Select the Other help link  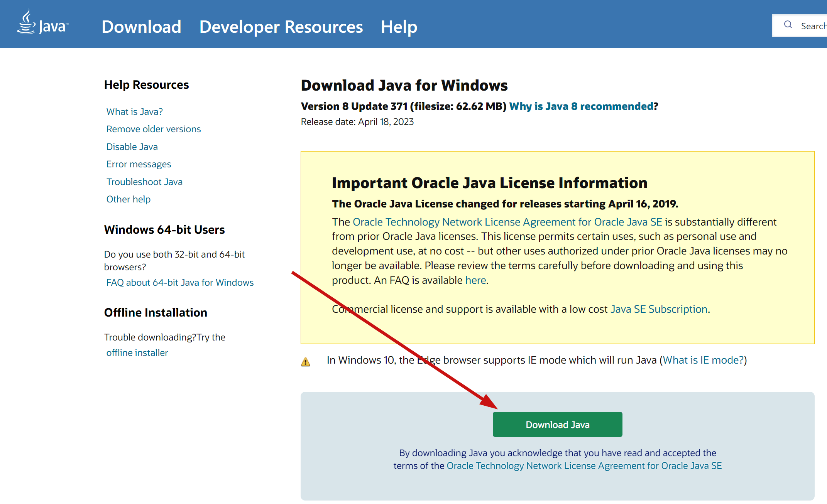coord(128,199)
